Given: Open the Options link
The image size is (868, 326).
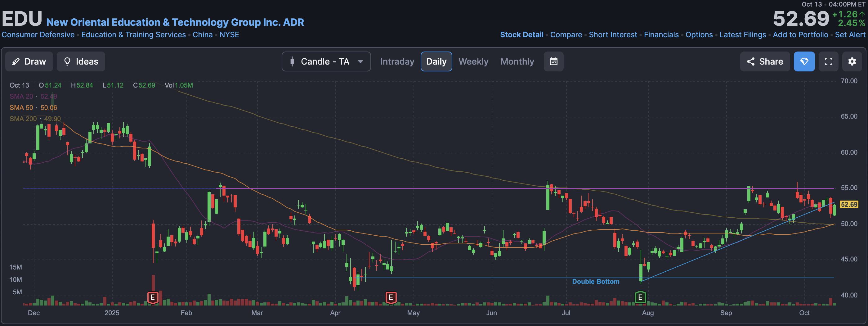Looking at the screenshot, I should click(699, 35).
